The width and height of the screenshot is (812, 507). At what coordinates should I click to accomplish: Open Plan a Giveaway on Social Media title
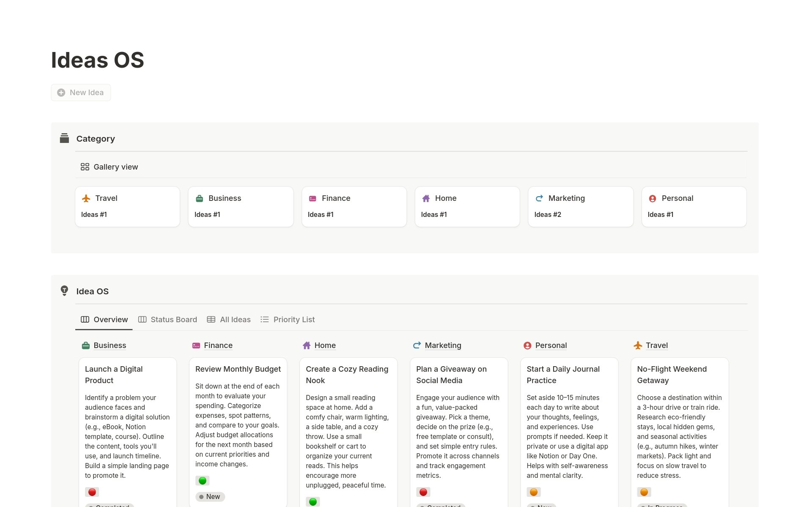tap(451, 375)
